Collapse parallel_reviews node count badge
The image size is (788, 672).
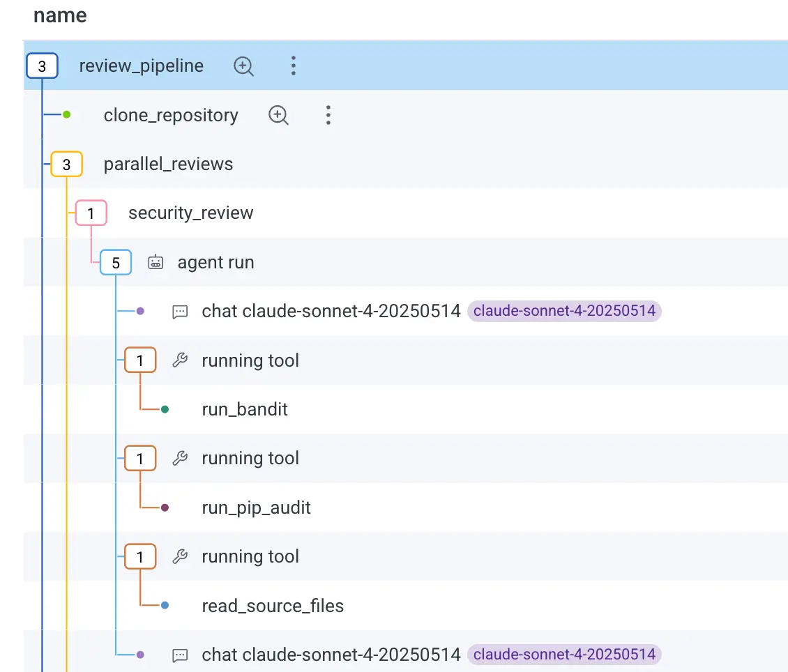pos(66,165)
